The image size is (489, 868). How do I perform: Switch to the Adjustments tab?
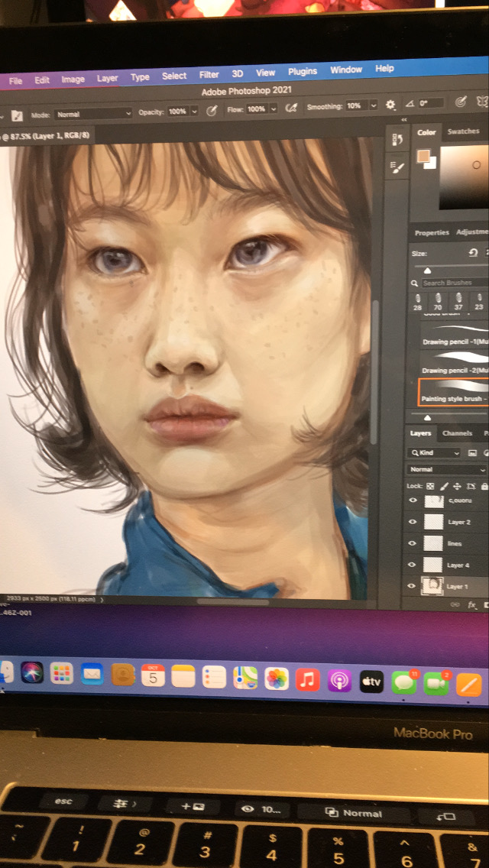tap(472, 232)
